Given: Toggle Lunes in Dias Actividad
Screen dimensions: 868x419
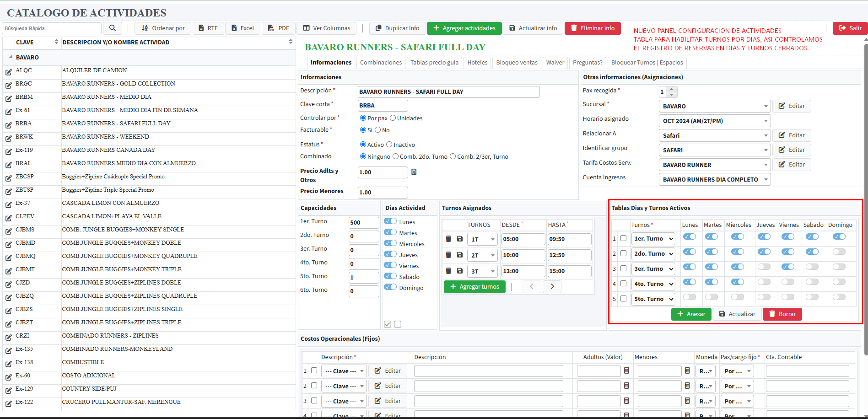Looking at the screenshot, I should tap(390, 221).
